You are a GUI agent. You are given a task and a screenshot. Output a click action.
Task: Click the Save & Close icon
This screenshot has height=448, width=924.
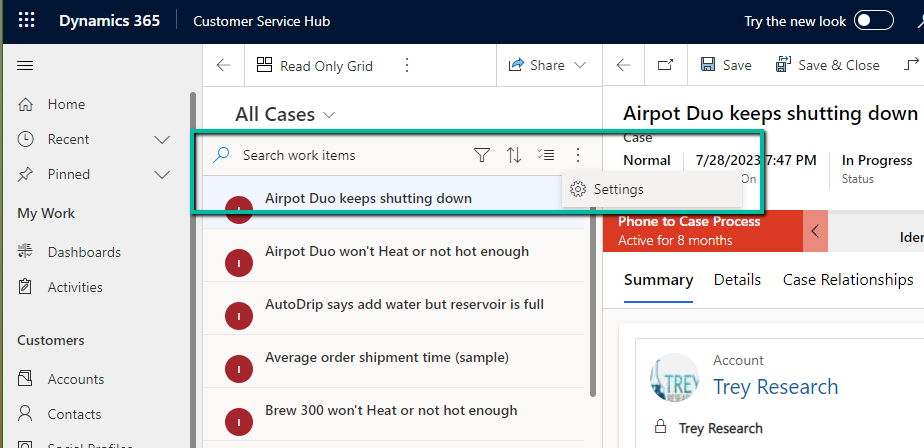784,65
